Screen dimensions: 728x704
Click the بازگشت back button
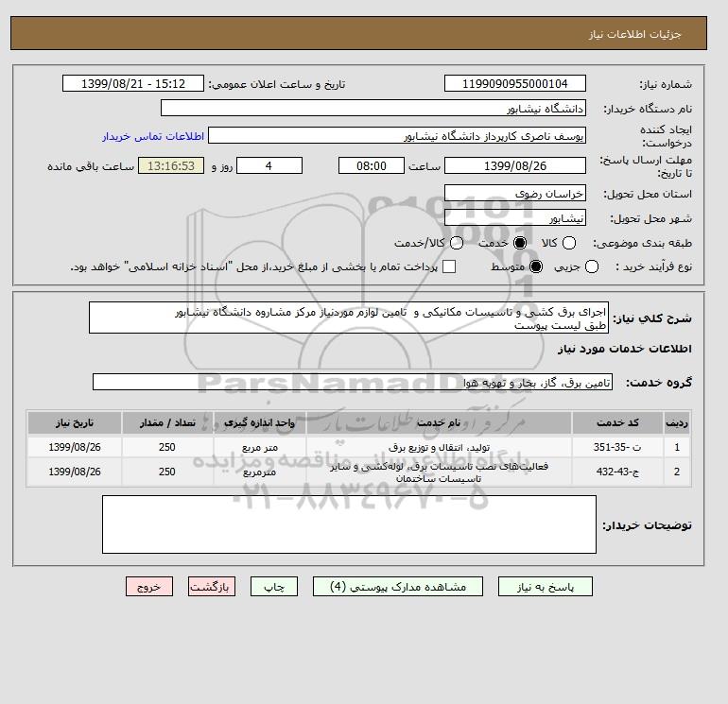(x=212, y=587)
